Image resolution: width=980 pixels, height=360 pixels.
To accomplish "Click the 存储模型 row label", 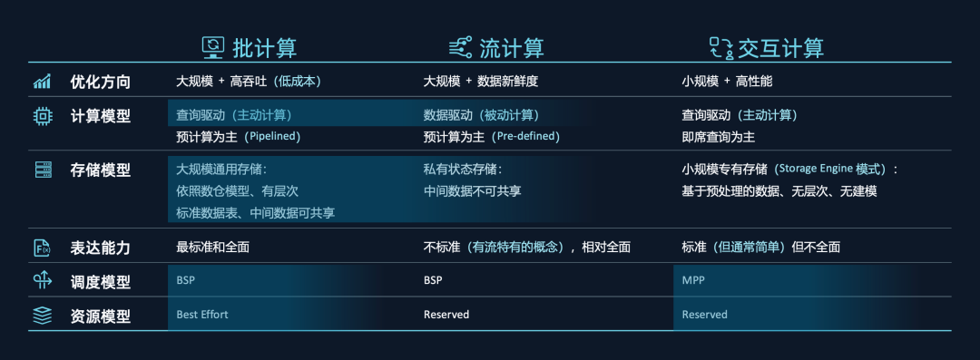I will point(101,170).
